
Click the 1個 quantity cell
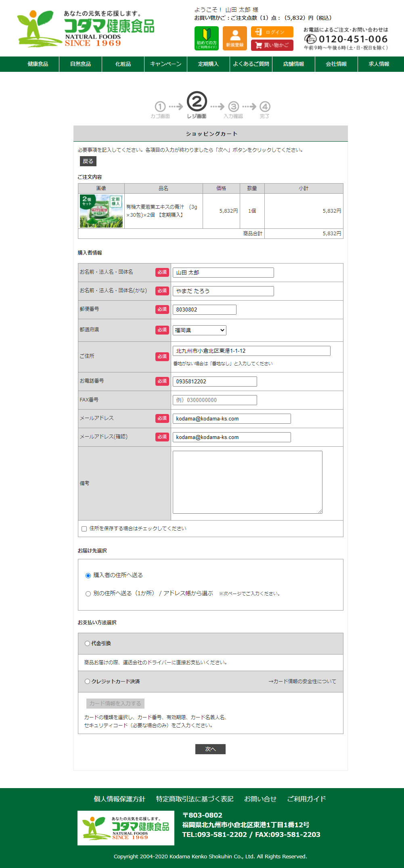[252, 211]
